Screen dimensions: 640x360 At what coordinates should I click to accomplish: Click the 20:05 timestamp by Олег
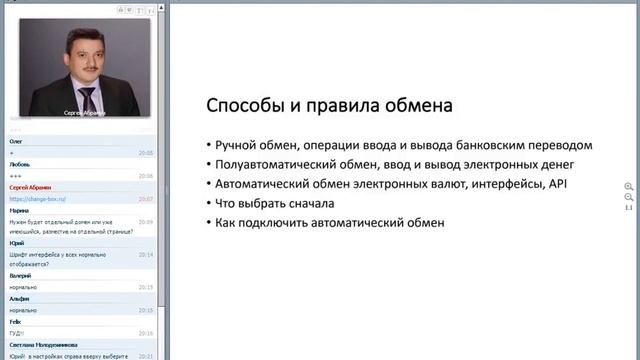(x=146, y=153)
